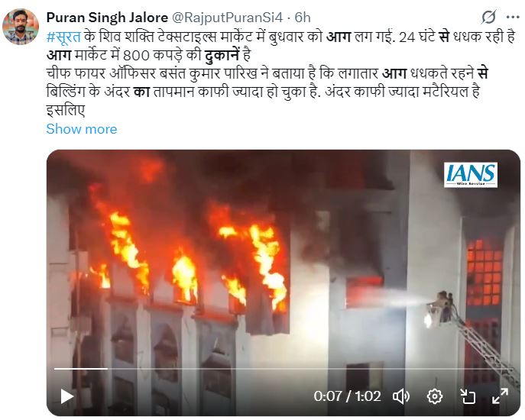
Task: Seek the video progress bar
Action: click(x=284, y=369)
